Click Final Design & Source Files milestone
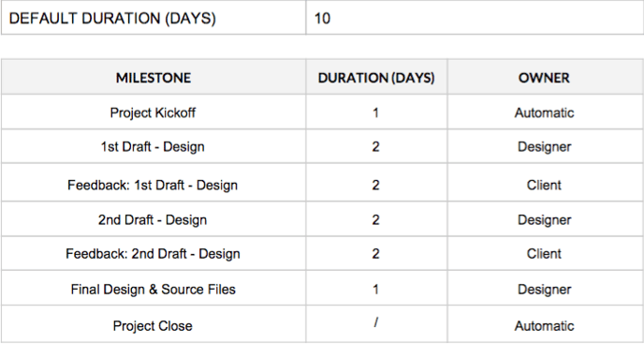The height and width of the screenshot is (344, 644). (153, 290)
